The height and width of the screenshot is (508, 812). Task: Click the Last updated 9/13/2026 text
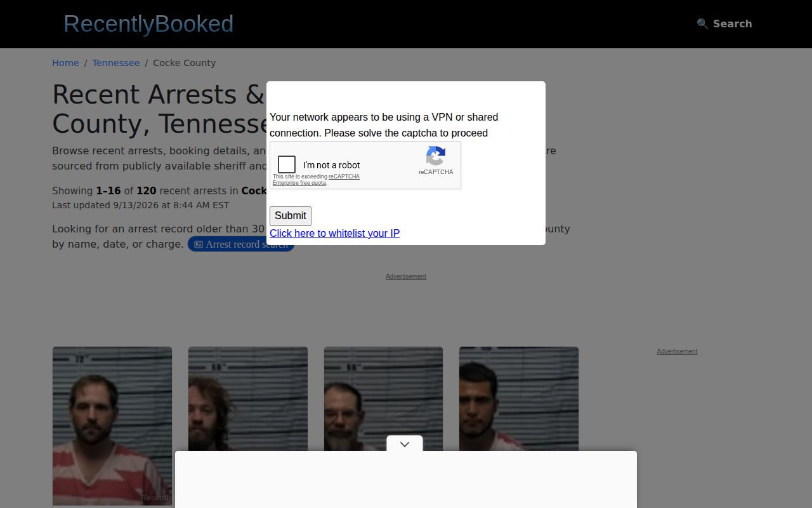141,205
